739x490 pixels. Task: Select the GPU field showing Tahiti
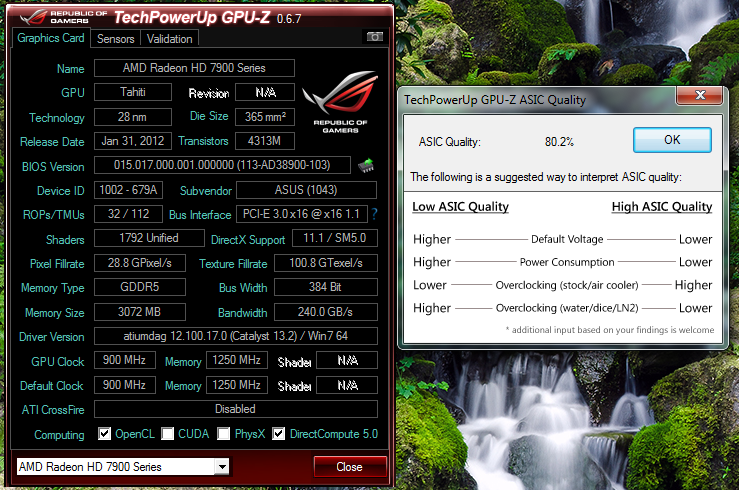133,92
